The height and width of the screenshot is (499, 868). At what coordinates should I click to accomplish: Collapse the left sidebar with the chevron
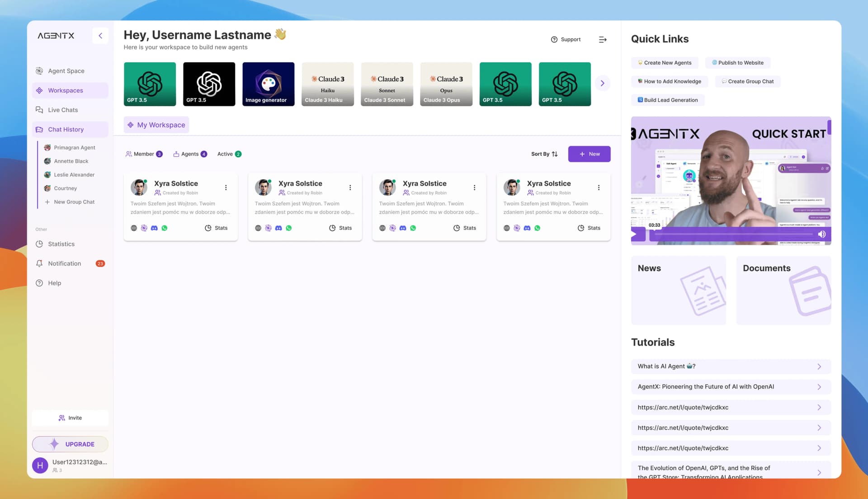click(100, 35)
